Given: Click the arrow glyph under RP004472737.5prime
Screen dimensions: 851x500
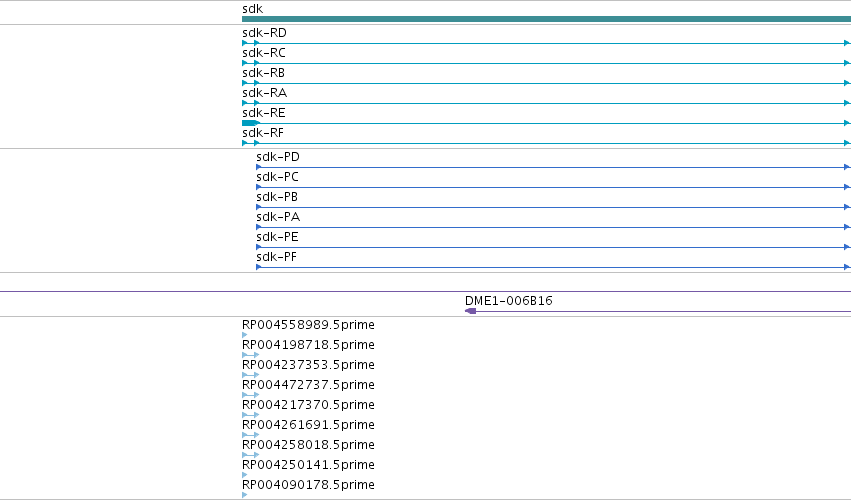Looking at the screenshot, I should [251, 395].
